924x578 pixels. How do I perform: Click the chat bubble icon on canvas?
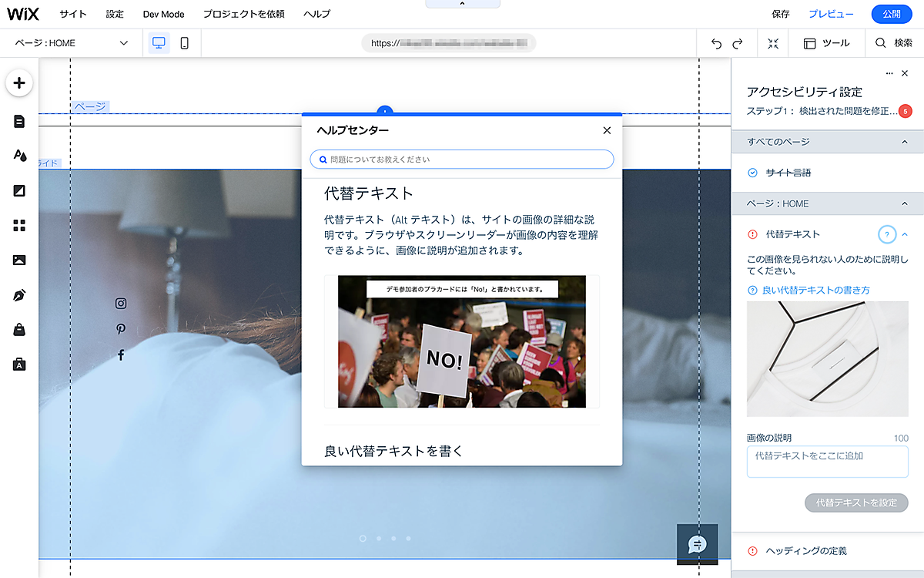[x=697, y=544]
